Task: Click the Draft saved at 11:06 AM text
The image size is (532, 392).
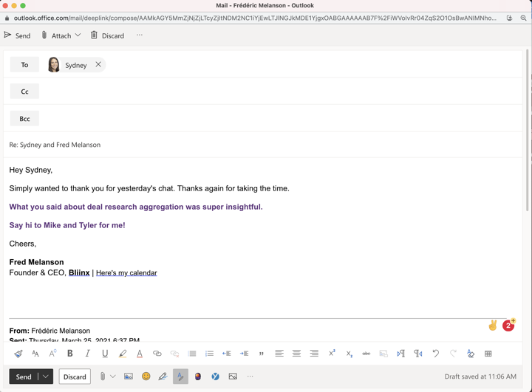Action: pos(480,376)
